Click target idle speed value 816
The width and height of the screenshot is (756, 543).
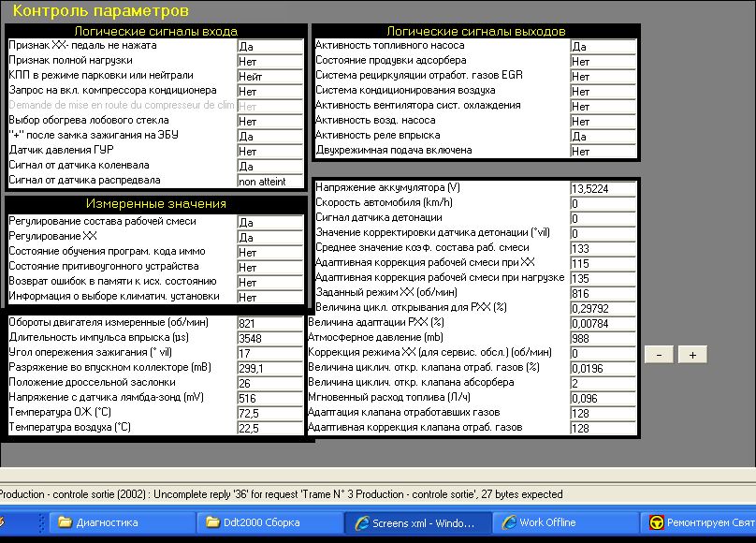point(603,294)
